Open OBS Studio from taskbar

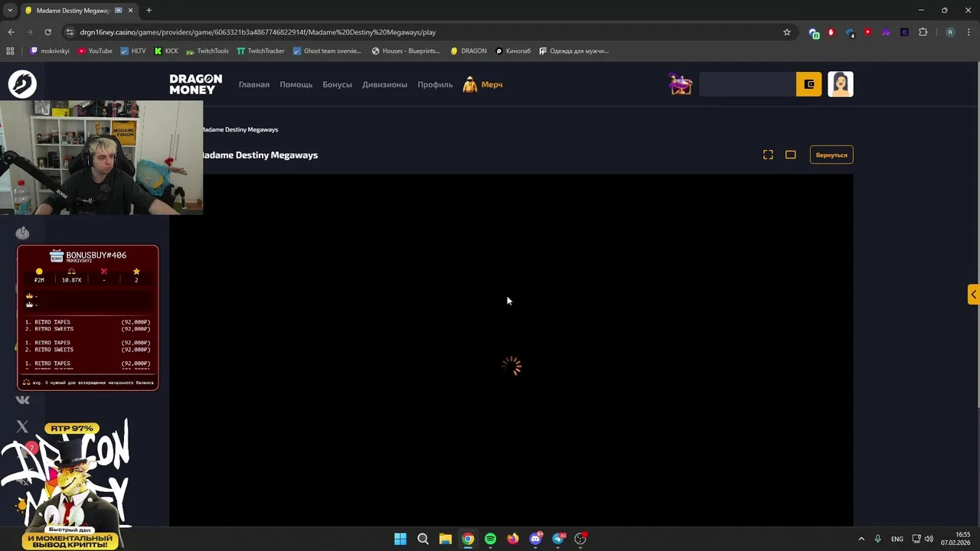click(581, 539)
